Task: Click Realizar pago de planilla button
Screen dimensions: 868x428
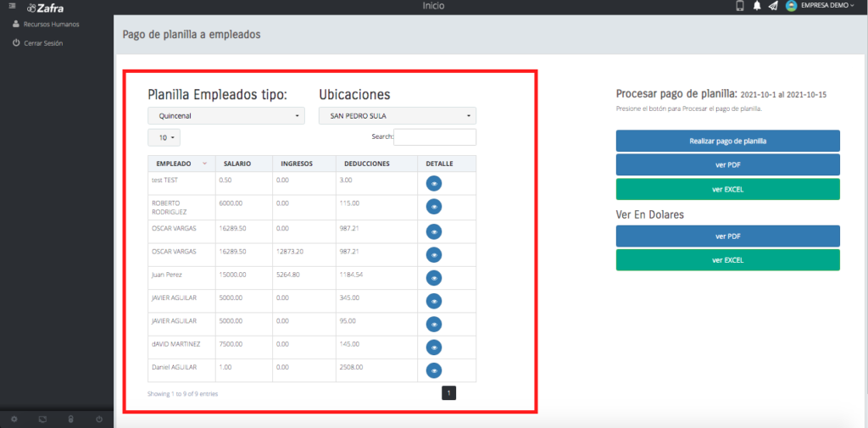Action: [728, 141]
